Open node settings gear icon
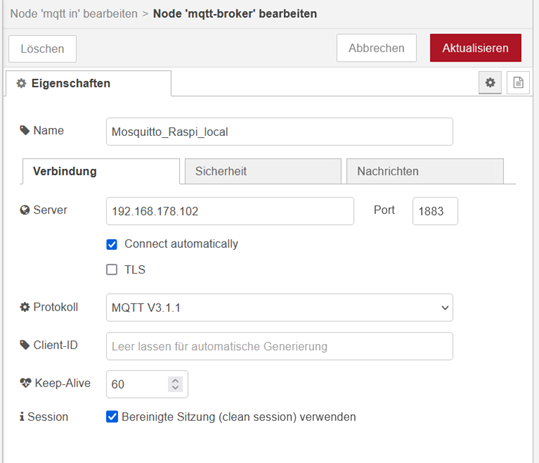 490,82
